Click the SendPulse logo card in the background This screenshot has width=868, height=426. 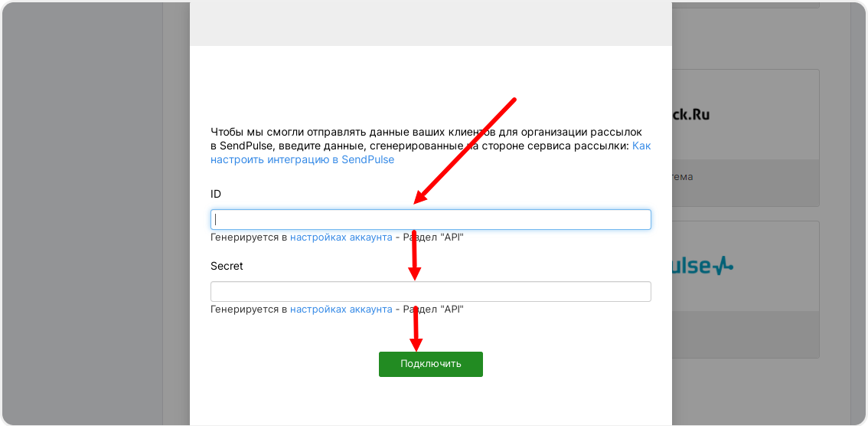[x=745, y=289]
